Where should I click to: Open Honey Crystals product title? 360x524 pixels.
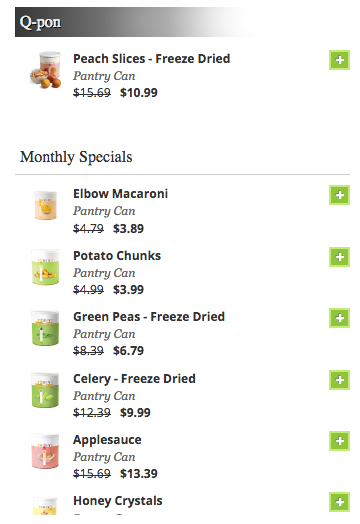[x=118, y=501]
